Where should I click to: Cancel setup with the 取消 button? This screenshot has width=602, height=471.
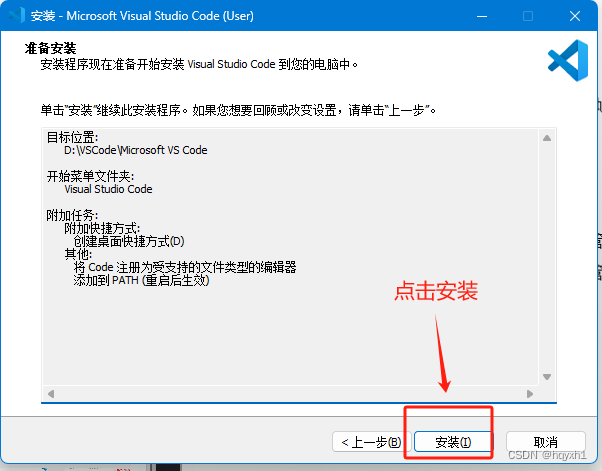tap(546, 442)
